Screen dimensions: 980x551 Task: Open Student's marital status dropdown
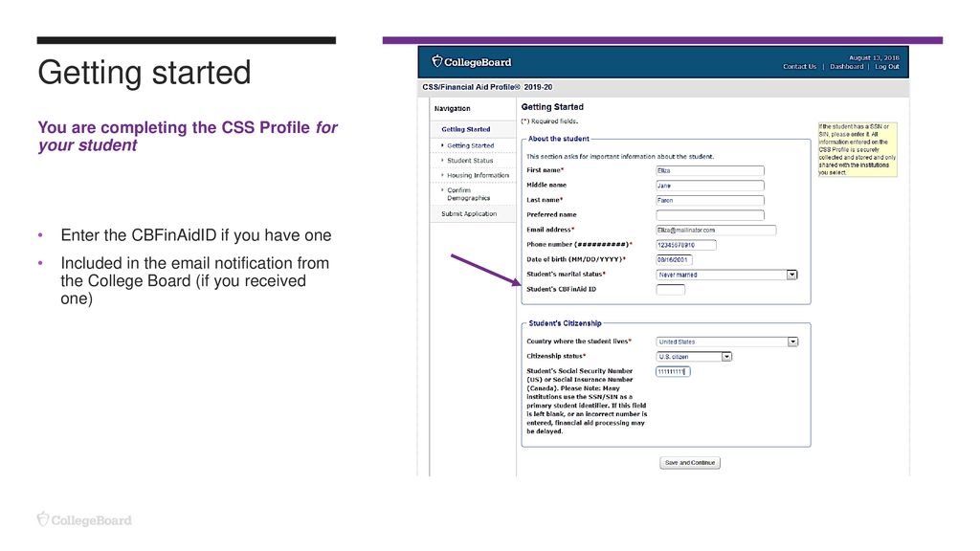[727, 275]
